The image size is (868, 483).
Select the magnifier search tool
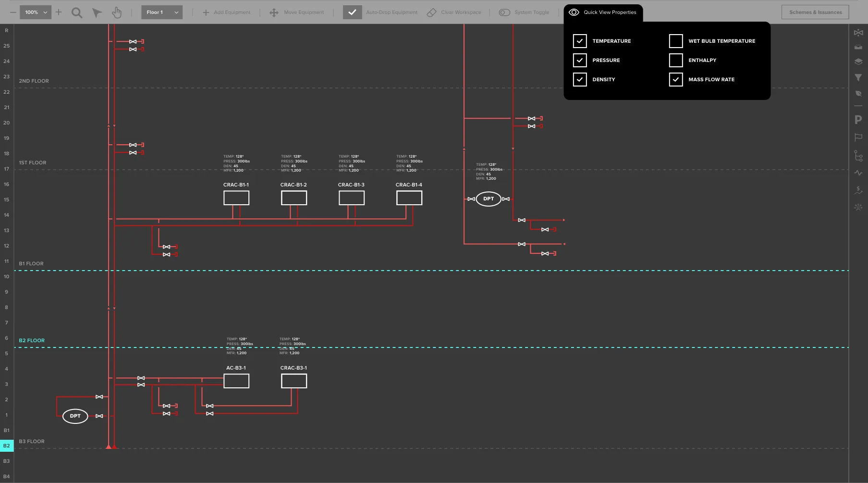click(x=77, y=12)
